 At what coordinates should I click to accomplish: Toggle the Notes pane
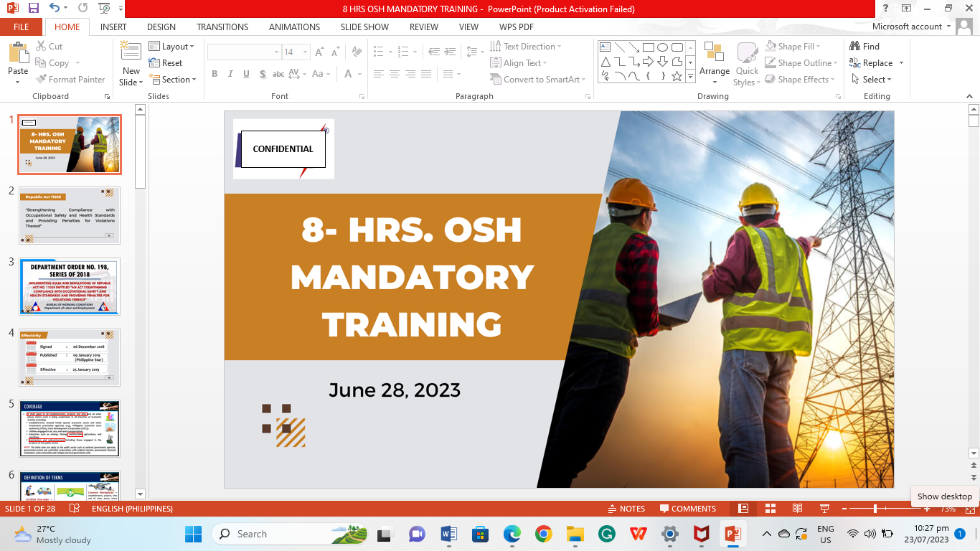pos(626,509)
